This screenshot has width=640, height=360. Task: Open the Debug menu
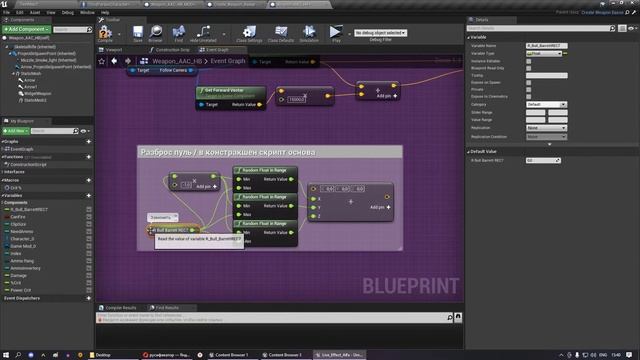pos(67,13)
